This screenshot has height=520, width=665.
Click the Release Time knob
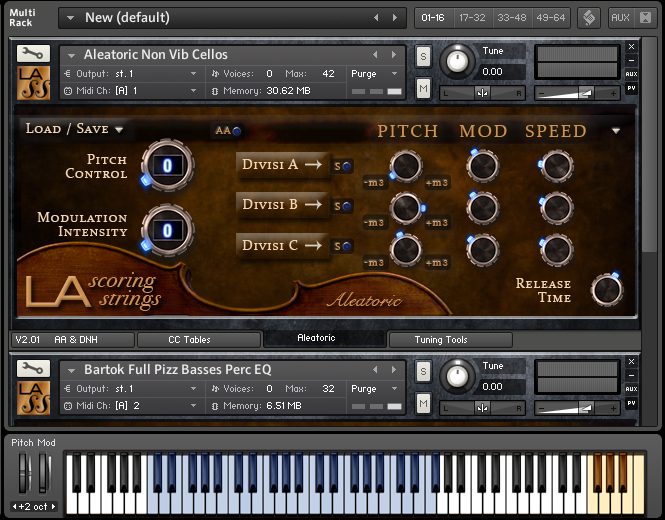[x=607, y=290]
